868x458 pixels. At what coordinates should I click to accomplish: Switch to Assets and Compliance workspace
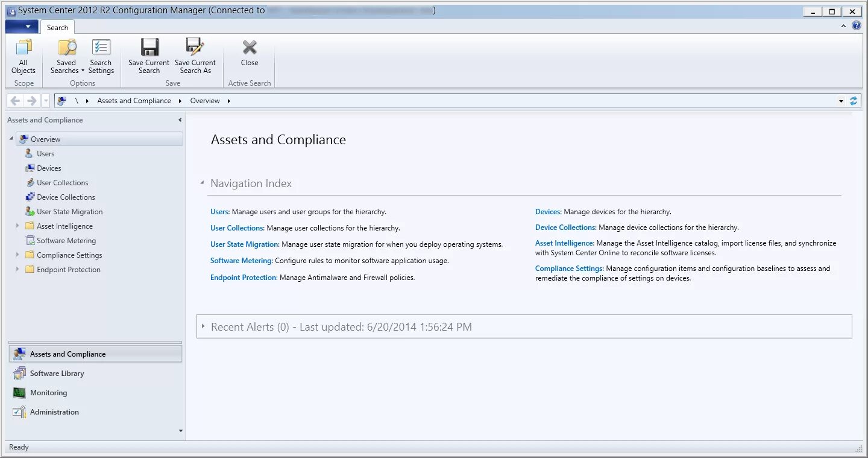click(95, 354)
